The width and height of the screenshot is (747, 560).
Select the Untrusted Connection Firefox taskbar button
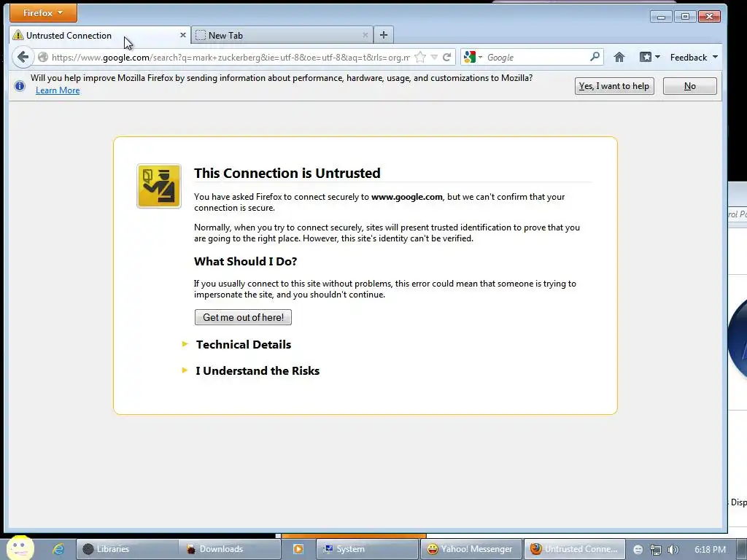click(x=575, y=549)
